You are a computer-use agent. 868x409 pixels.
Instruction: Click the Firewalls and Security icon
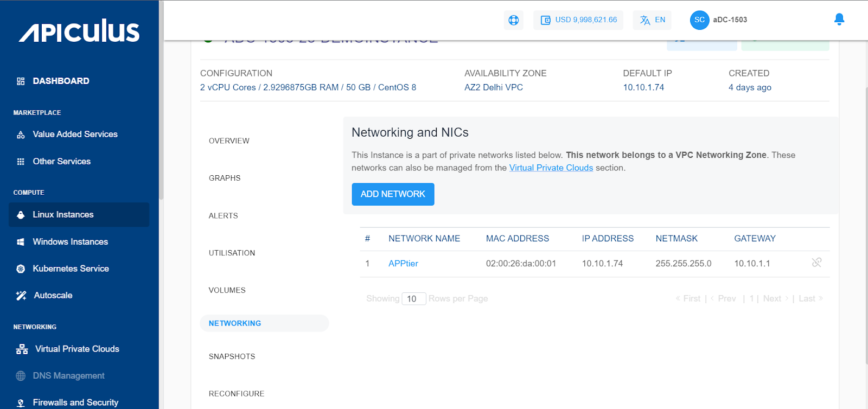(x=21, y=403)
